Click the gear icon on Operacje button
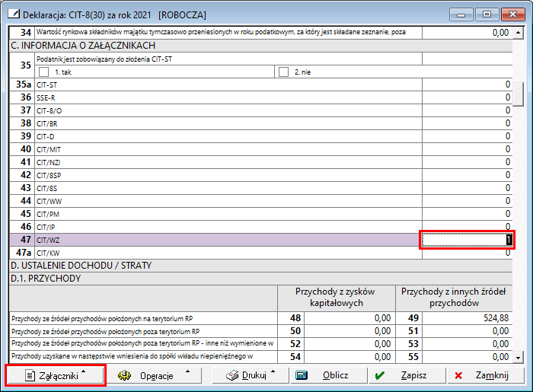The width and height of the screenshot is (533, 392). 125,375
